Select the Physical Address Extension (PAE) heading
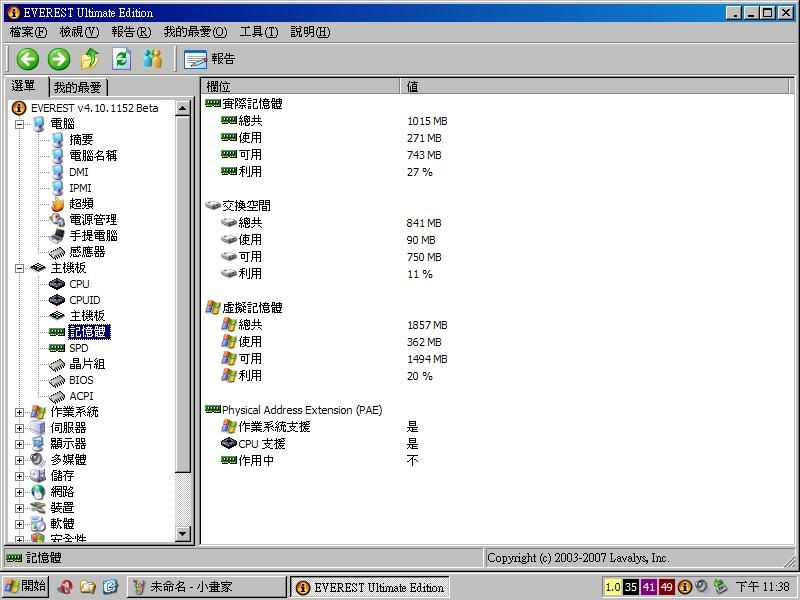 click(x=302, y=410)
